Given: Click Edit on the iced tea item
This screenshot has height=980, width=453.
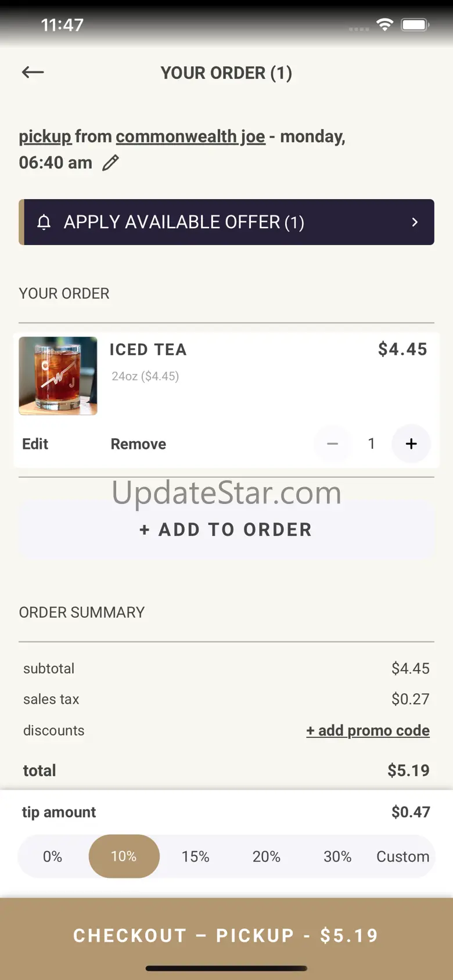Looking at the screenshot, I should (x=35, y=444).
